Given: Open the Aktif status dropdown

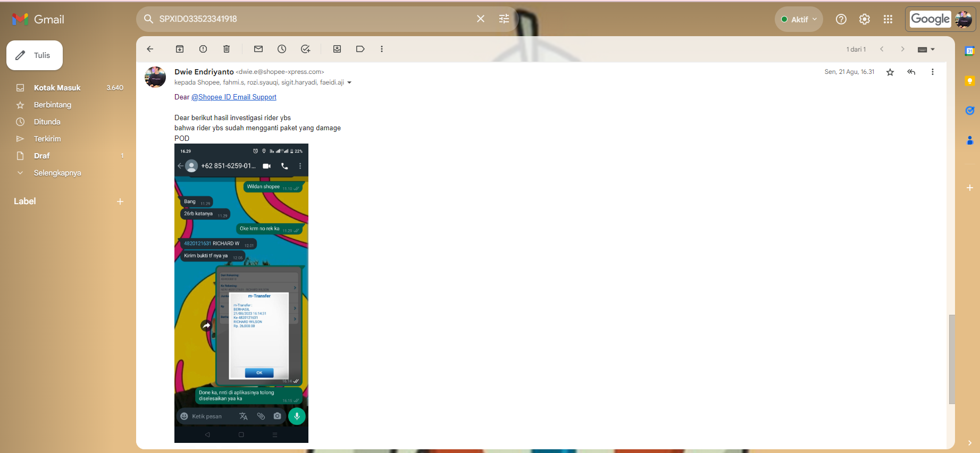Looking at the screenshot, I should 799,19.
